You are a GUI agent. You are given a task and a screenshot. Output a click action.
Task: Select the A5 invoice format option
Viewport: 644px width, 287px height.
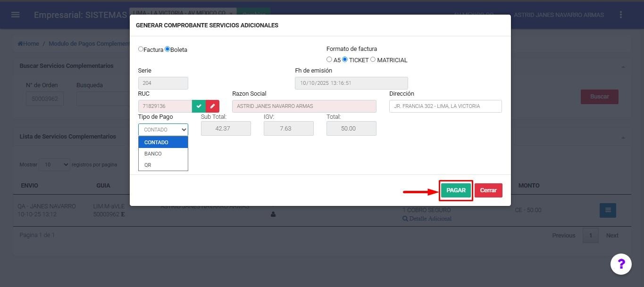[329, 59]
